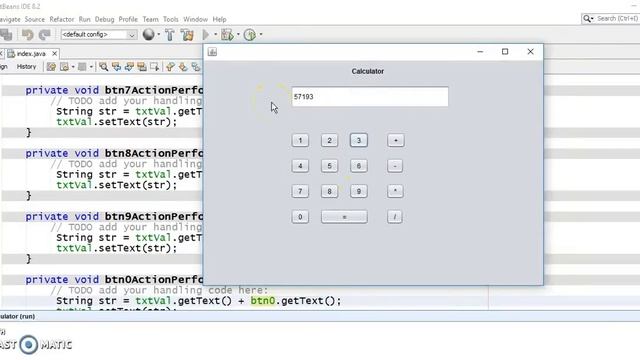Viewport: 640px width, 360px height.
Task: Open the Team menu
Action: 150,19
